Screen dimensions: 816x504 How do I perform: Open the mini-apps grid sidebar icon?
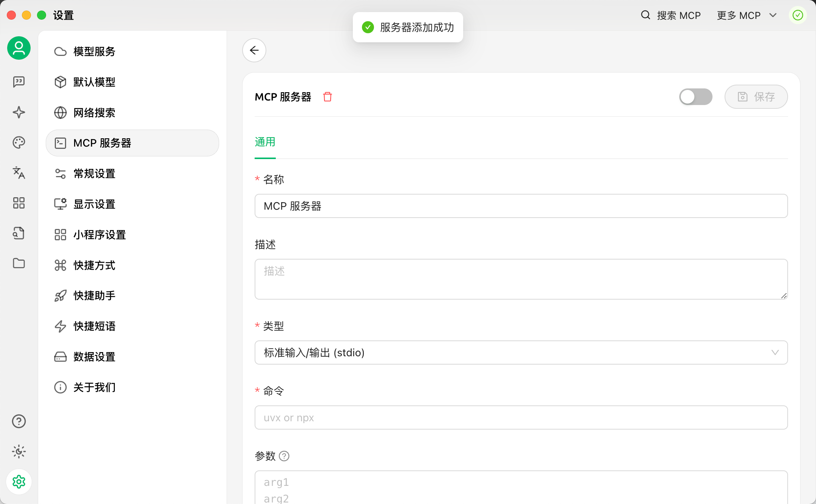19,203
